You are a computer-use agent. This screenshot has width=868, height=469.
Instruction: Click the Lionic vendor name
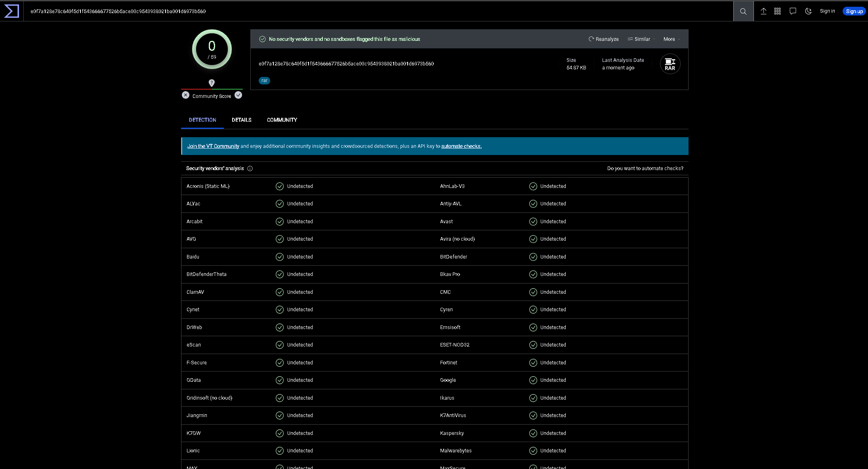[x=193, y=451]
